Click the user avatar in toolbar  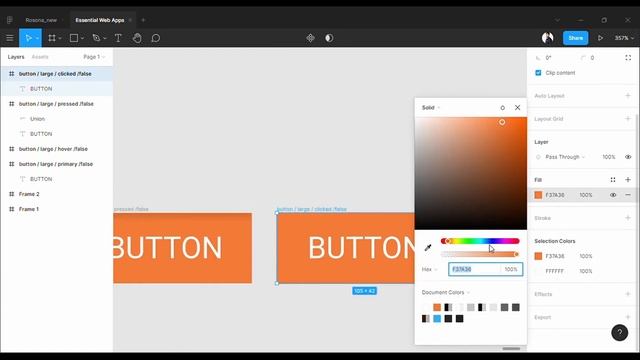point(547,38)
